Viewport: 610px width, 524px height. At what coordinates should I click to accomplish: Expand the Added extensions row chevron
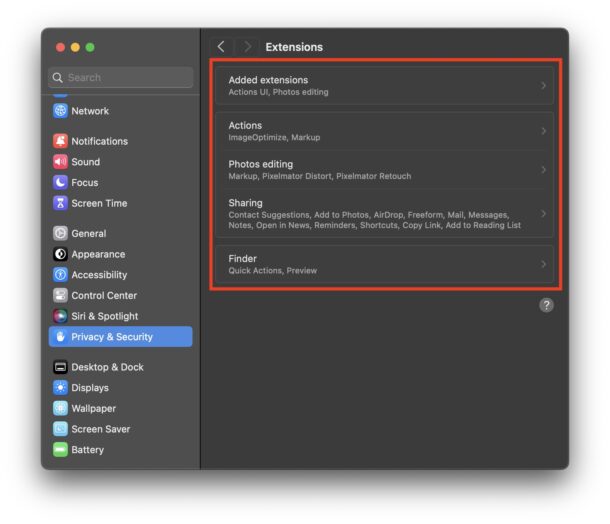543,86
